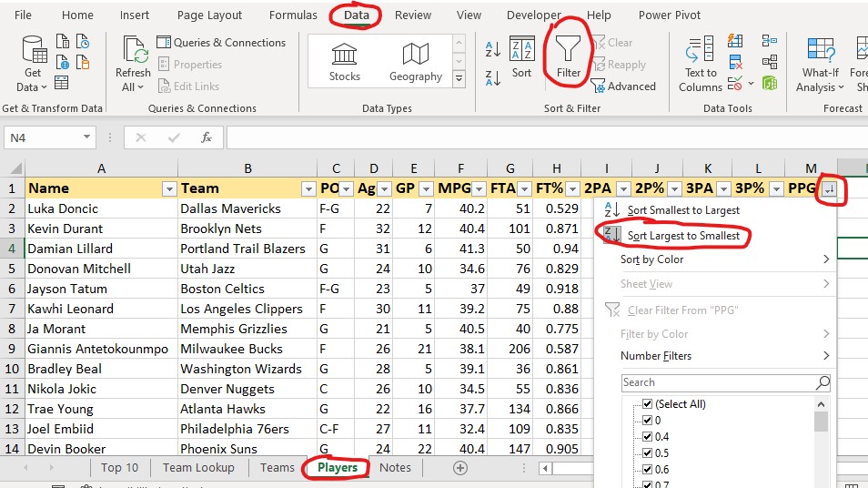The image size is (868, 488).
Task: Uncheck the 0.6 value checkbox
Action: pos(647,469)
